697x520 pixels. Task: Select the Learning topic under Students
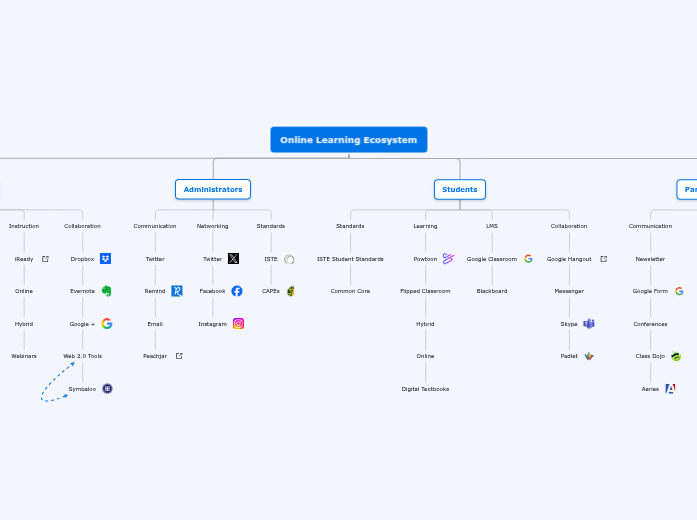(425, 226)
